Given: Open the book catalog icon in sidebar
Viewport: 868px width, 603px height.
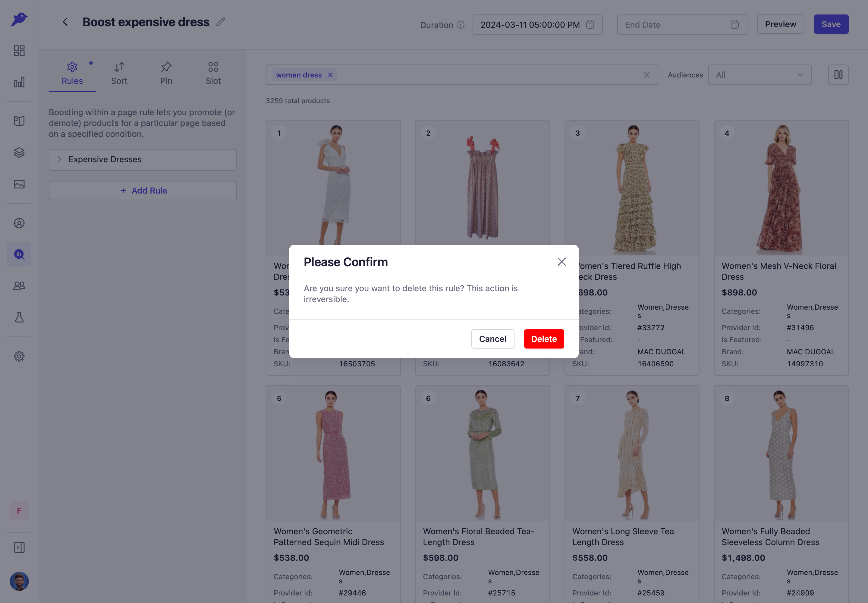Looking at the screenshot, I should (19, 121).
